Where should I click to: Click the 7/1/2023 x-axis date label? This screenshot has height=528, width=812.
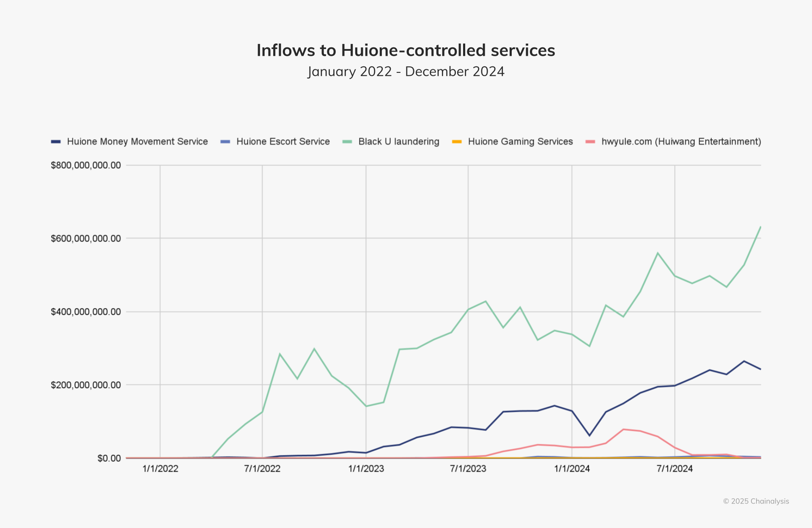pyautogui.click(x=468, y=469)
